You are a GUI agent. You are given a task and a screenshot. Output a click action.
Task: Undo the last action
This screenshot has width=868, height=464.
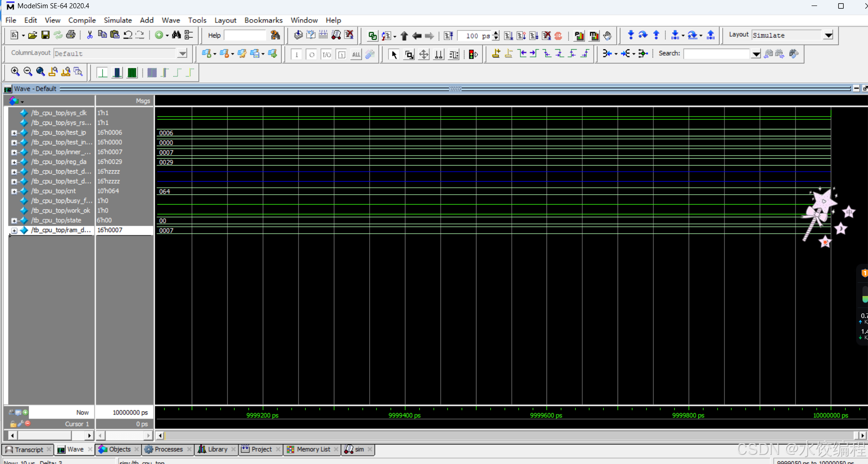[x=128, y=35]
